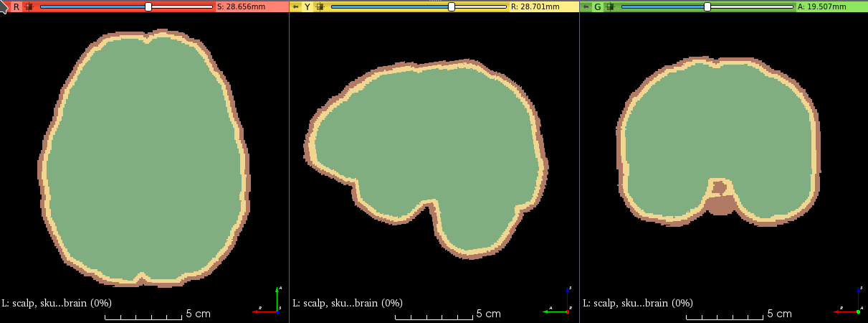The height and width of the screenshot is (323, 868).
Task: Click the S: 28.656mm offset field
Action: [x=251, y=6]
